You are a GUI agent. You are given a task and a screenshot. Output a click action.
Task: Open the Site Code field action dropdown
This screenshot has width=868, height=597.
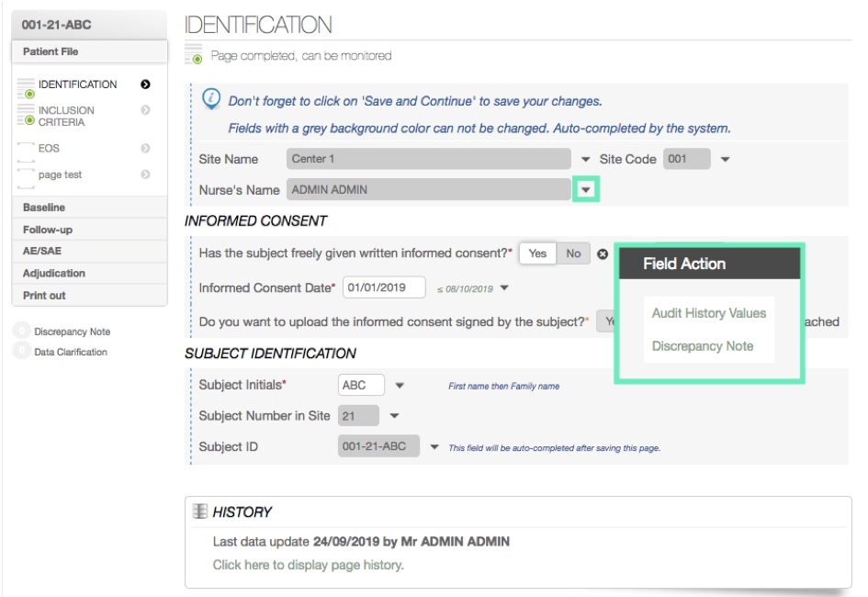(725, 159)
